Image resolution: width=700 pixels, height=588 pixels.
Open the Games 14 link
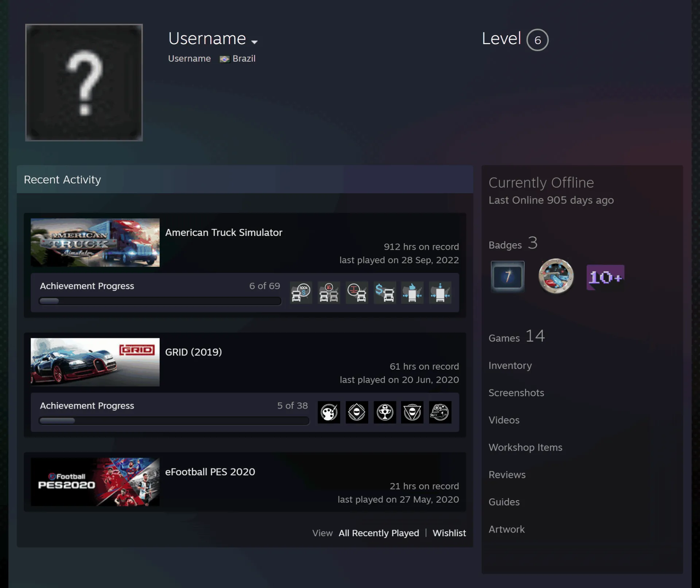[517, 336]
